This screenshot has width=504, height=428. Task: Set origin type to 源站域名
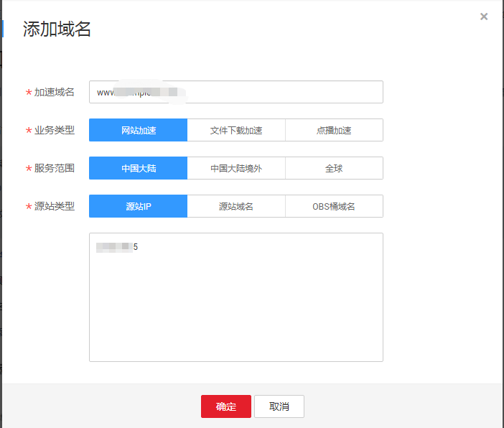(x=236, y=206)
